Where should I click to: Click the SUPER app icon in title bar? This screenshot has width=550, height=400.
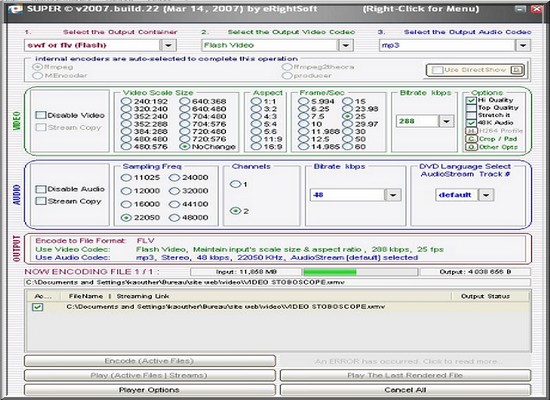pos(15,9)
